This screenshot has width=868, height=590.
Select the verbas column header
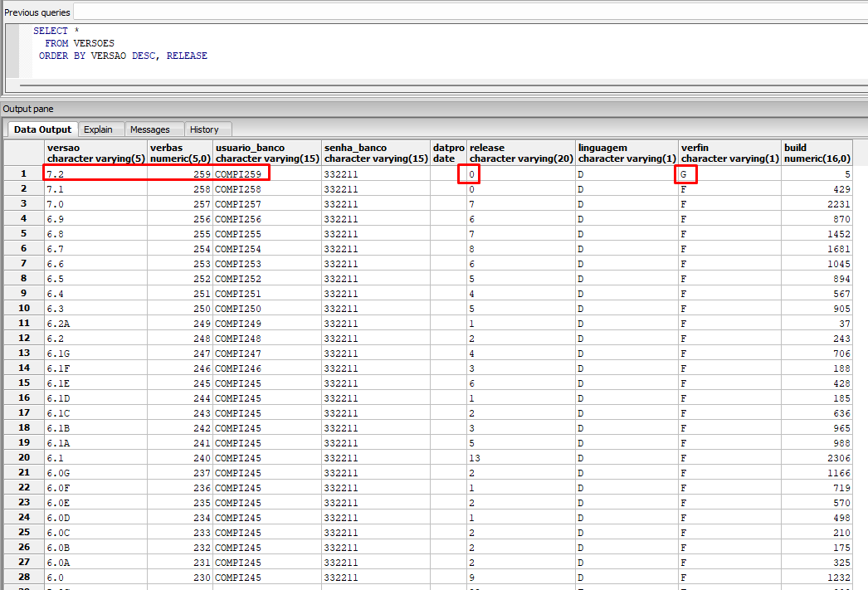(180, 153)
